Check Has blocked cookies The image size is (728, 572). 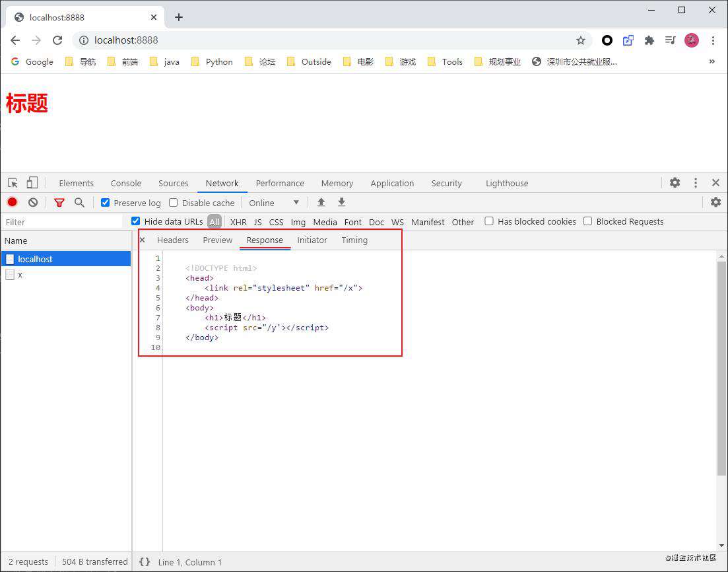[489, 221]
